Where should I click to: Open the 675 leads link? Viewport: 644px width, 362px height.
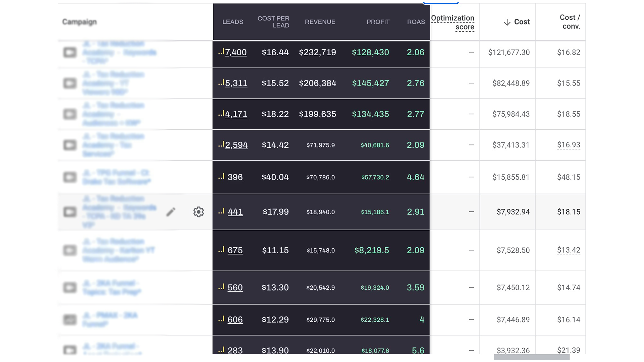tap(235, 250)
